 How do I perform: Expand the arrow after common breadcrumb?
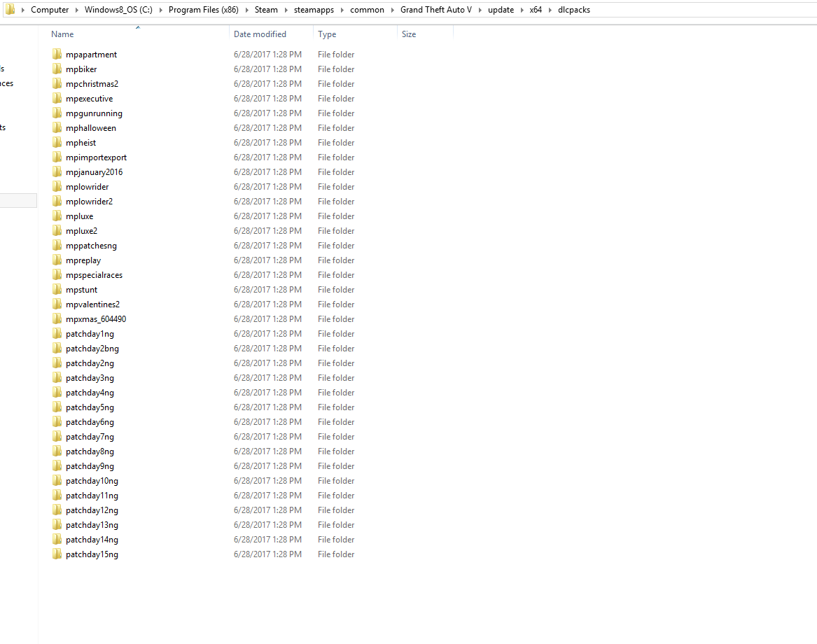coord(392,10)
